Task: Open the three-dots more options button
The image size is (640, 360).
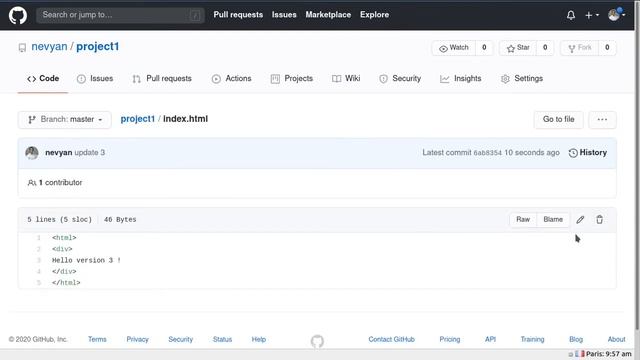Action: (602, 120)
